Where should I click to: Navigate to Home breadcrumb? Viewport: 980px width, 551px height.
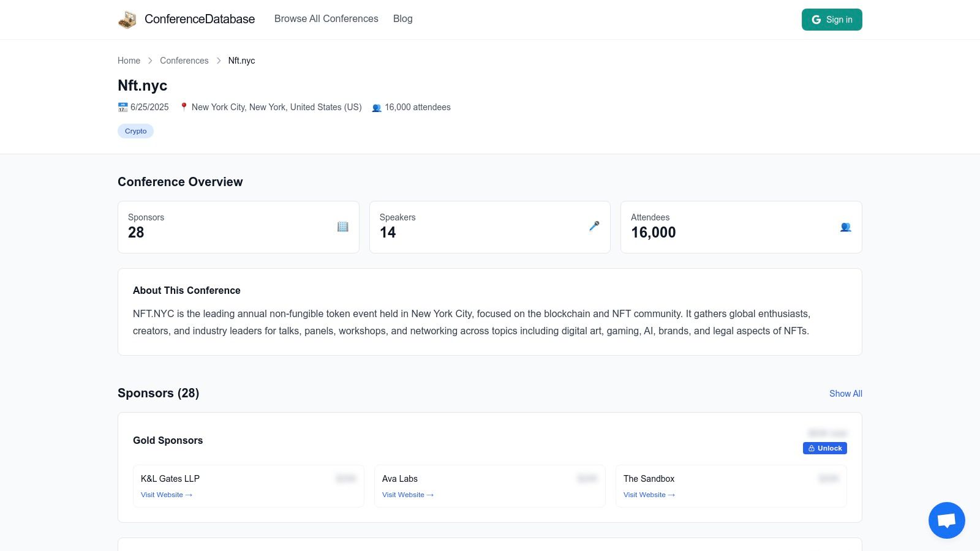tap(129, 61)
